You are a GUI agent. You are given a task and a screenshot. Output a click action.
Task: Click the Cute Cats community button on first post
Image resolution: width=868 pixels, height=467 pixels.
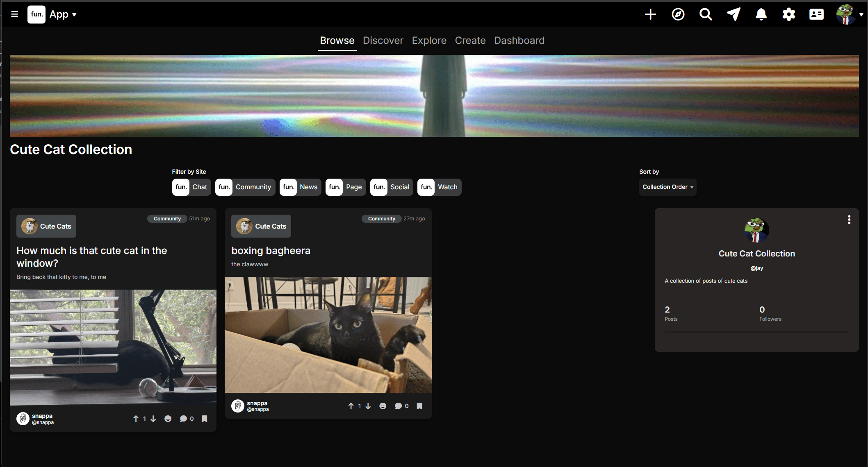coord(46,226)
